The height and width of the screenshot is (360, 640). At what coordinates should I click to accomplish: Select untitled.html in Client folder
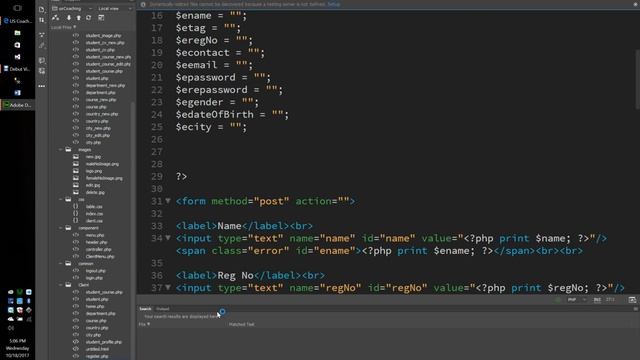[x=97, y=349]
